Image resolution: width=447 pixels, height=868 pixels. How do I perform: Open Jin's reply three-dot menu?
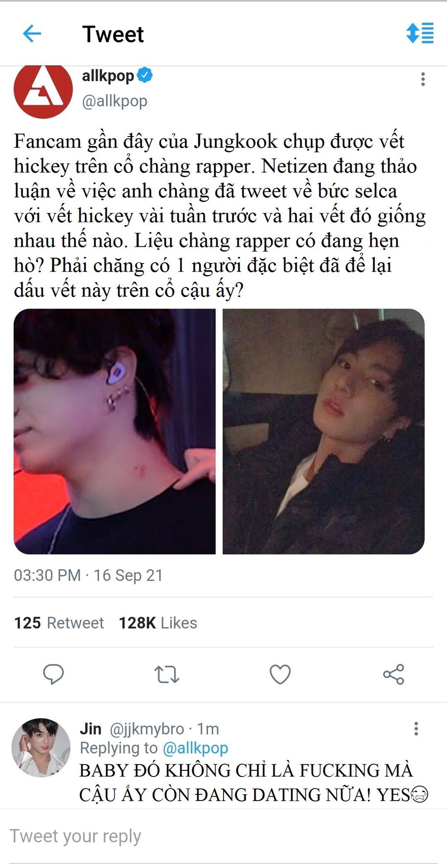pyautogui.click(x=416, y=728)
